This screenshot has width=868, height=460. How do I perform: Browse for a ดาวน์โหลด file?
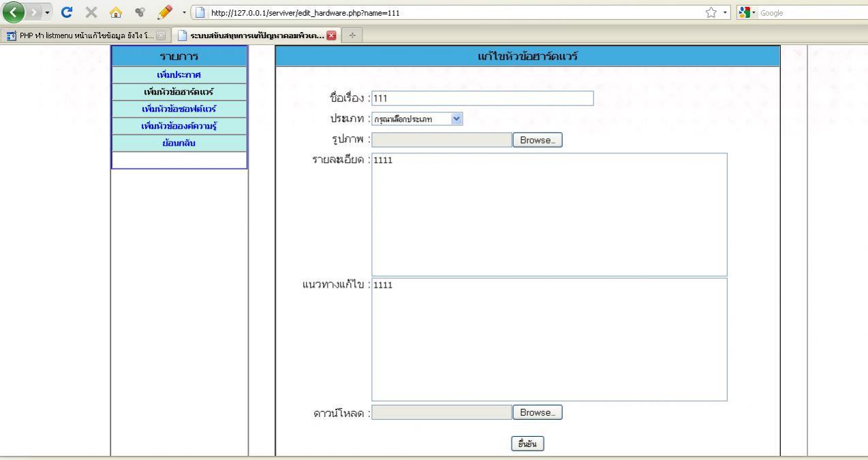(538, 412)
